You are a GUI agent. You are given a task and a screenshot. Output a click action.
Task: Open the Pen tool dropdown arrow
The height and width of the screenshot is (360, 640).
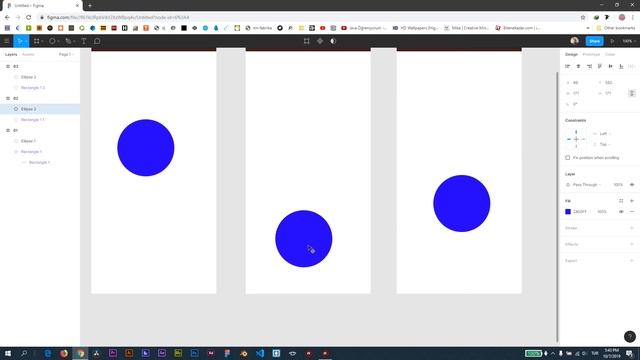[x=74, y=42]
